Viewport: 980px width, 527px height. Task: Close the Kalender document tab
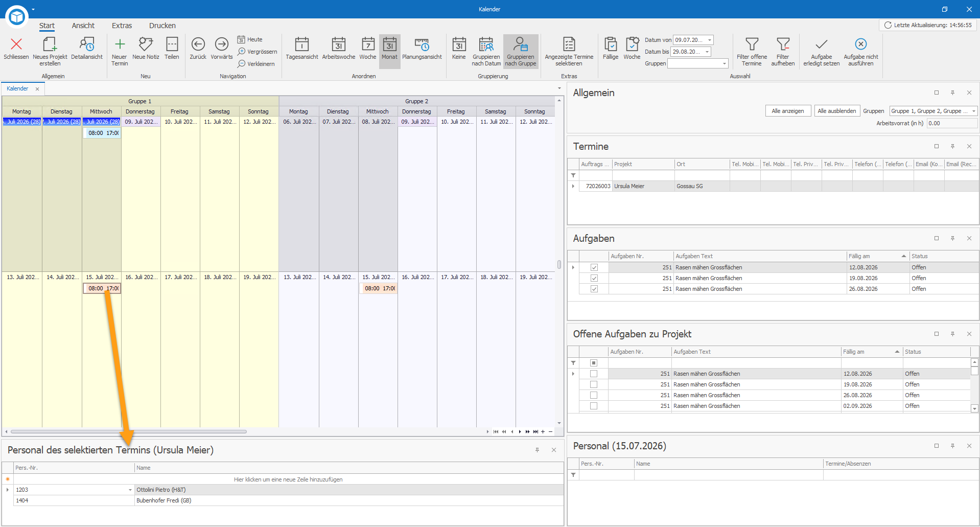37,89
